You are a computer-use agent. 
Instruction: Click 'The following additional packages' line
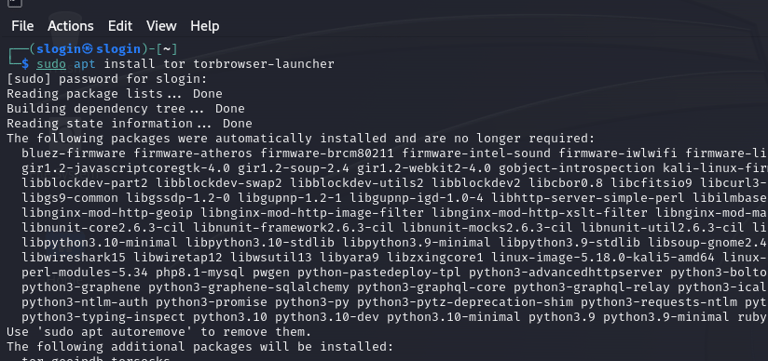(x=200, y=347)
